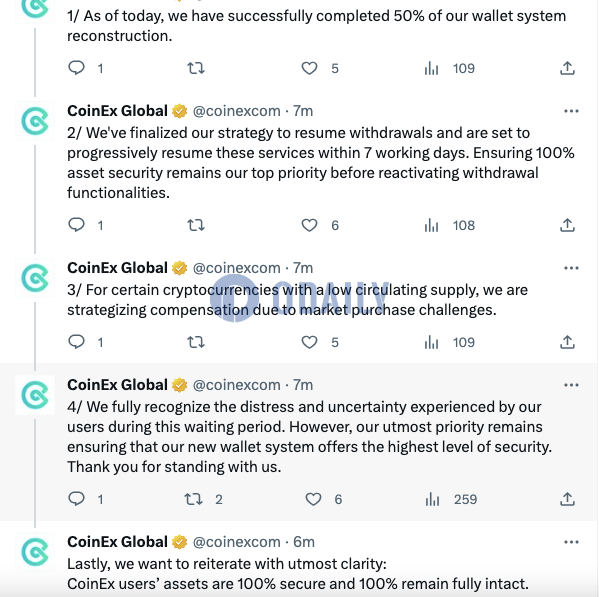599x597 pixels.
Task: Retweet the 3/ low circulating supply tweet
Action: click(196, 342)
